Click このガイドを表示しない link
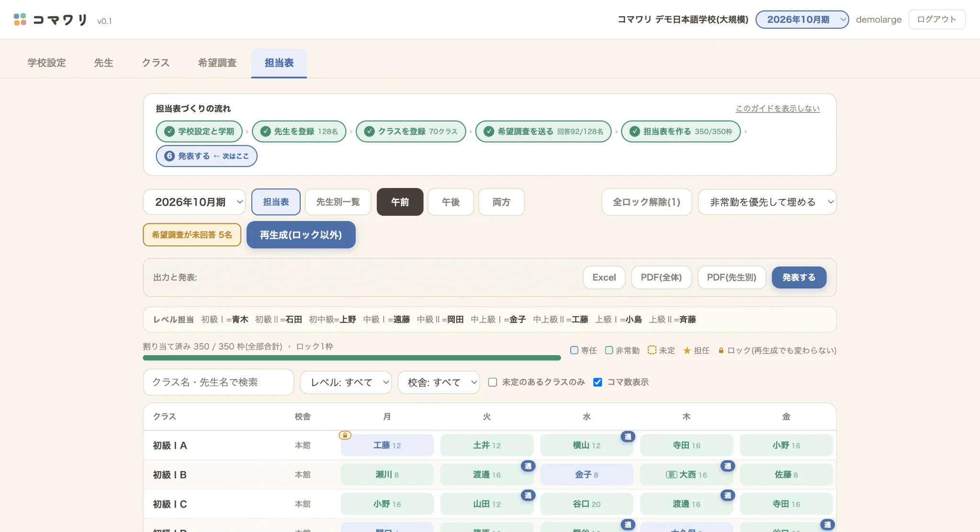980x532 pixels. [x=777, y=109]
